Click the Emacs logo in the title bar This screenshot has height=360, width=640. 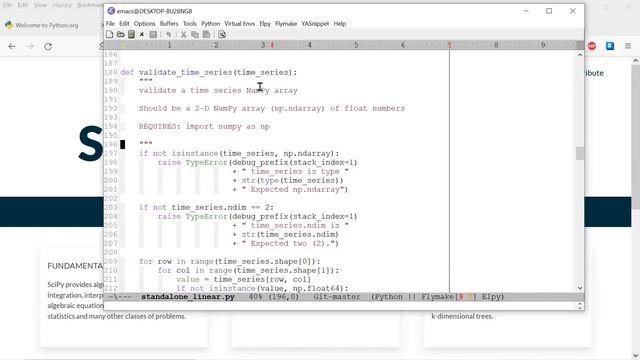(111, 11)
